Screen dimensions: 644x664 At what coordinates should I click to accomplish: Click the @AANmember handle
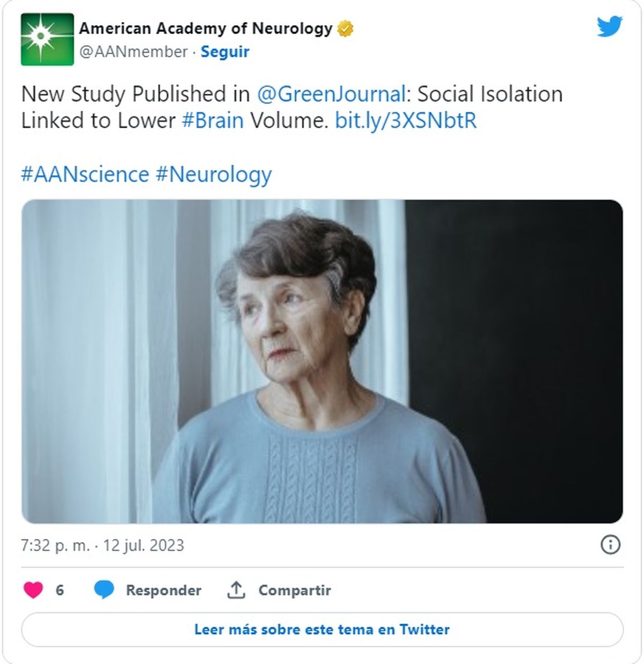[134, 52]
